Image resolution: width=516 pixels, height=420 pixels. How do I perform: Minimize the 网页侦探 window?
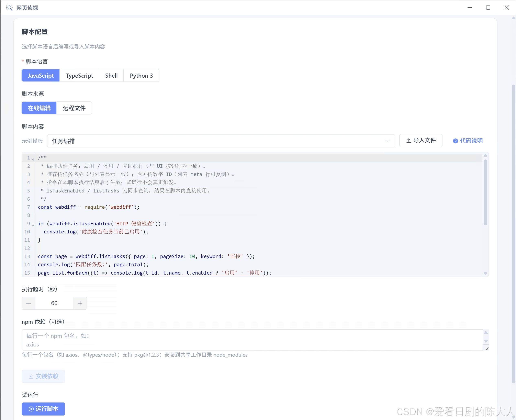point(470,8)
